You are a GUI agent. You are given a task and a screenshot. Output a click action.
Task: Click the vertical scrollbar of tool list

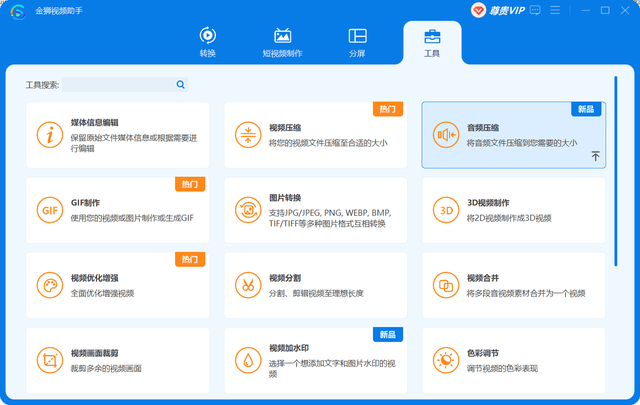pyautogui.click(x=616, y=171)
